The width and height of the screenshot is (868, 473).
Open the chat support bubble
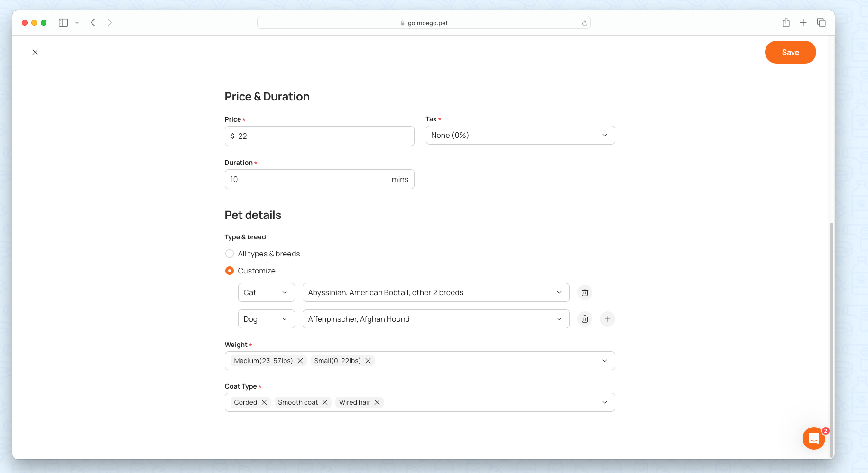click(x=813, y=438)
